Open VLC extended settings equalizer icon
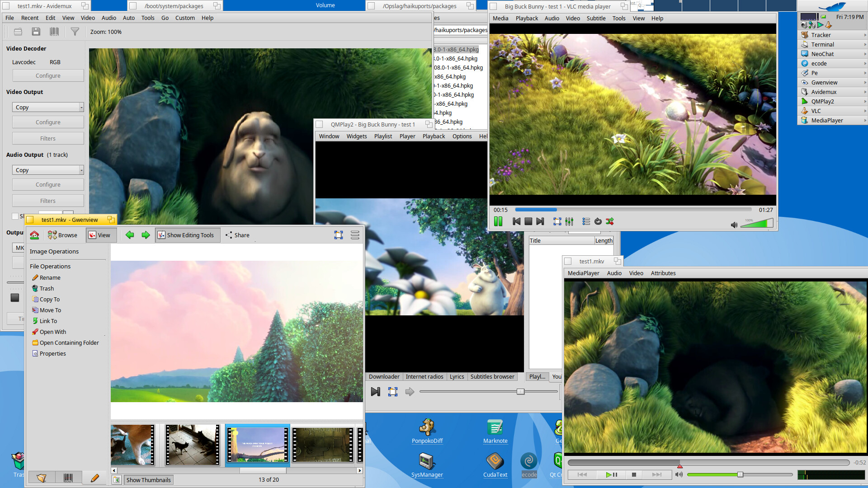This screenshot has height=488, width=868. point(569,221)
